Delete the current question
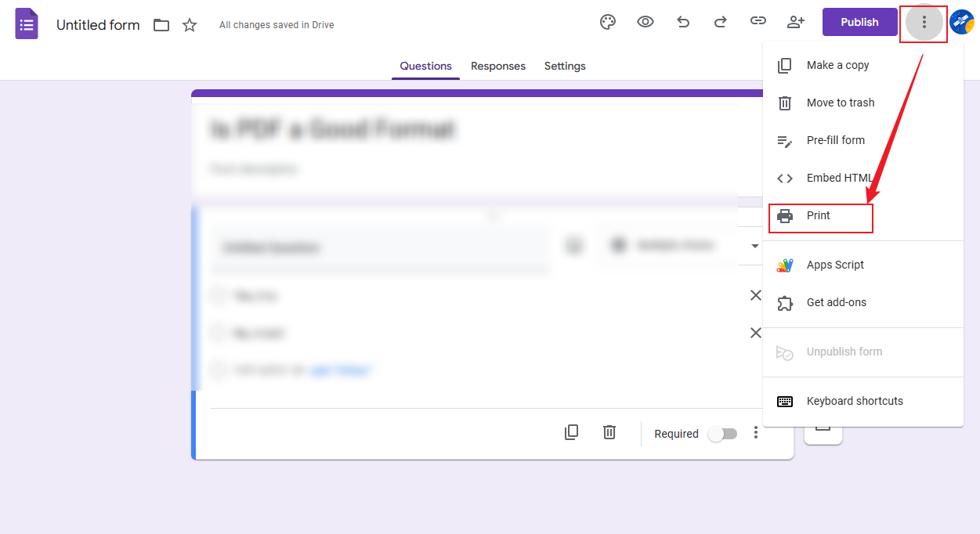This screenshot has height=534, width=980. pyautogui.click(x=609, y=431)
